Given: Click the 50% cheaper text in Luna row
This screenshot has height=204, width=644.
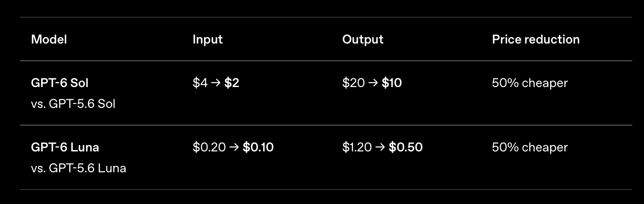Looking at the screenshot, I should point(530,147).
